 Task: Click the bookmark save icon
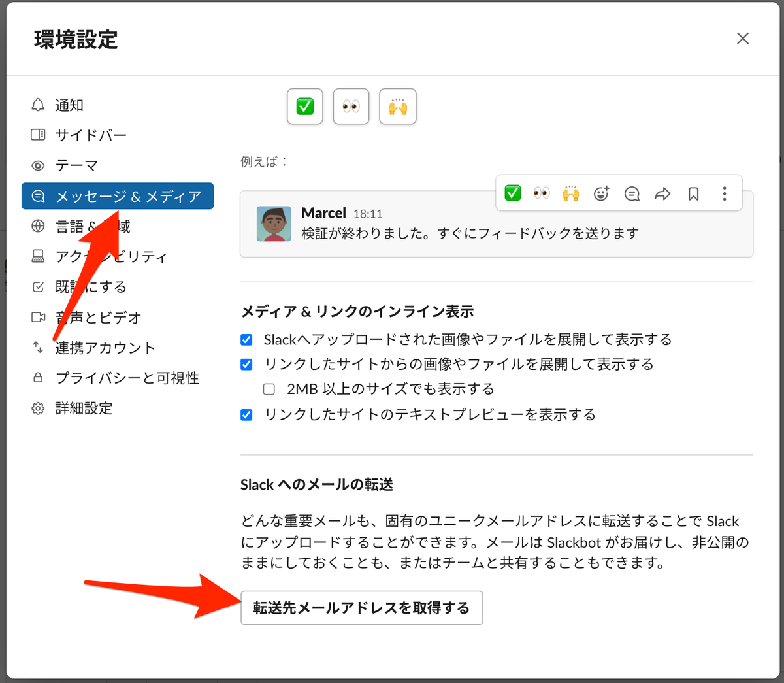point(694,193)
